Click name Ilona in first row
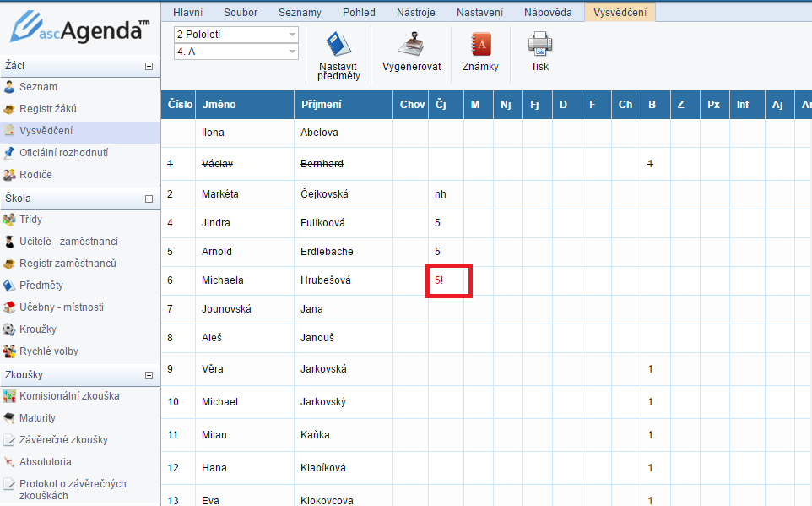The width and height of the screenshot is (812, 506). tap(213, 133)
